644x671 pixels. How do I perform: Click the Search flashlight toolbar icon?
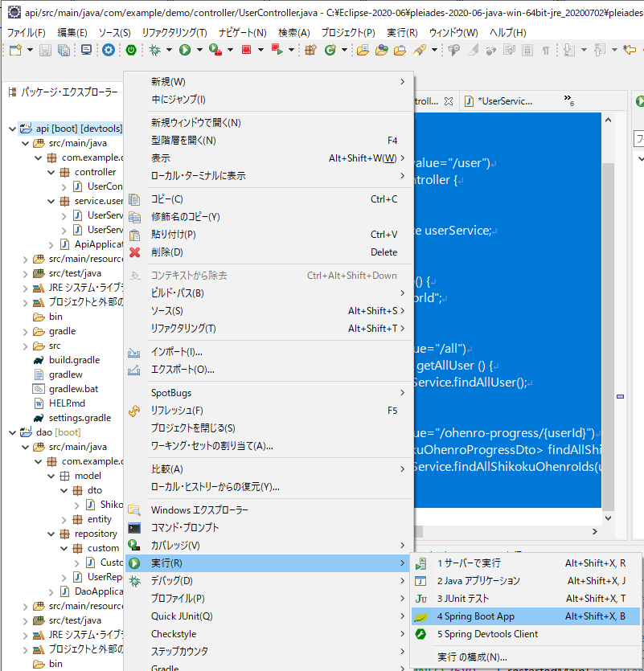click(x=420, y=50)
